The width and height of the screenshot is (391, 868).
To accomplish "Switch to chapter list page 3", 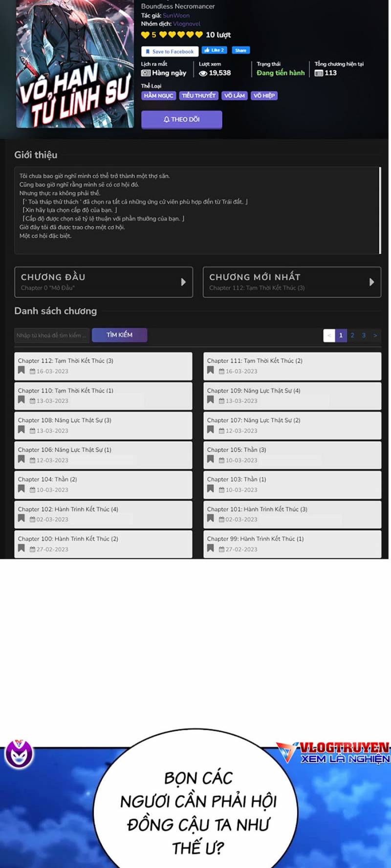I will tap(364, 335).
